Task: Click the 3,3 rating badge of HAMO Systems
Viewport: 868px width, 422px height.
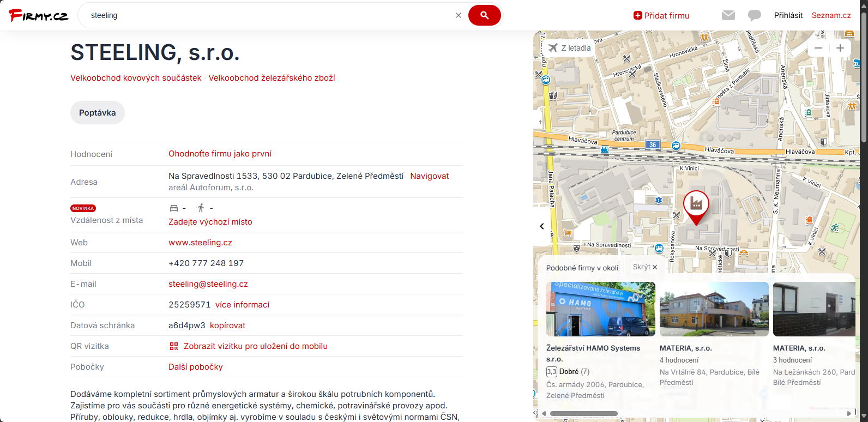Action: coord(552,372)
